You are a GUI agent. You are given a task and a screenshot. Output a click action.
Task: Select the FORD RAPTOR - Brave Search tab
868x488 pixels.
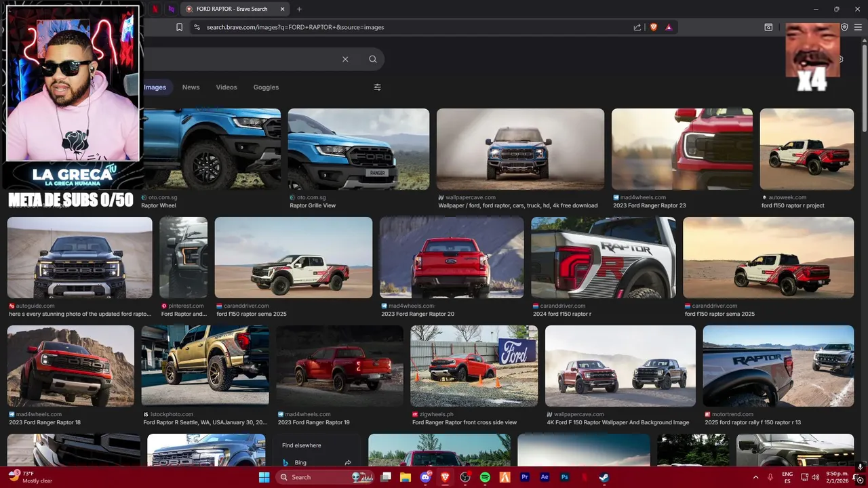tap(235, 9)
